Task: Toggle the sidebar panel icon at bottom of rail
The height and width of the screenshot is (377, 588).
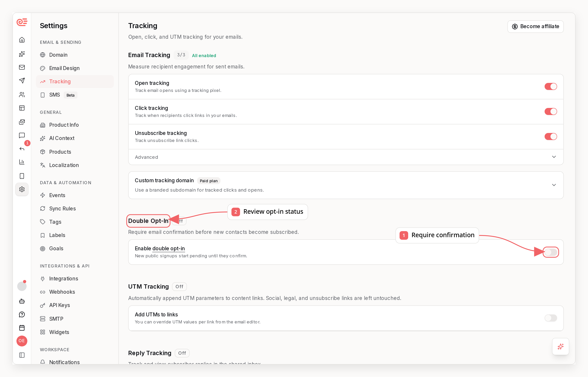Action: (x=22, y=355)
